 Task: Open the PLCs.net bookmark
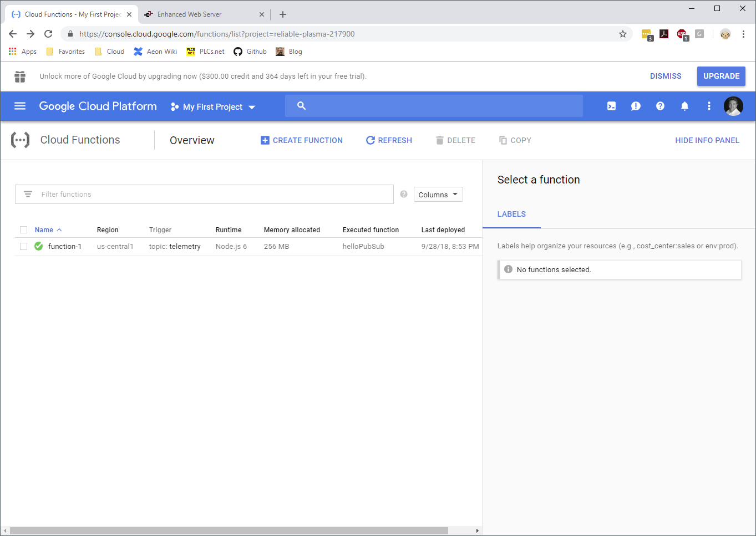click(205, 52)
